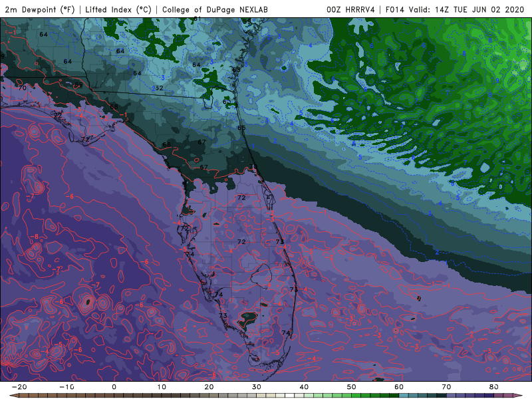This screenshot has width=532, height=399.
Task: Click the 80 tick label on the color bar
Action: [x=494, y=387]
